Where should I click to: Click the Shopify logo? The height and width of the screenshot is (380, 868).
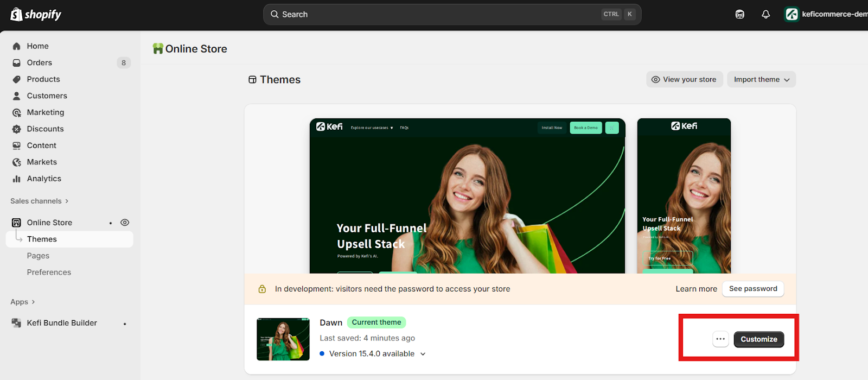pyautogui.click(x=36, y=15)
